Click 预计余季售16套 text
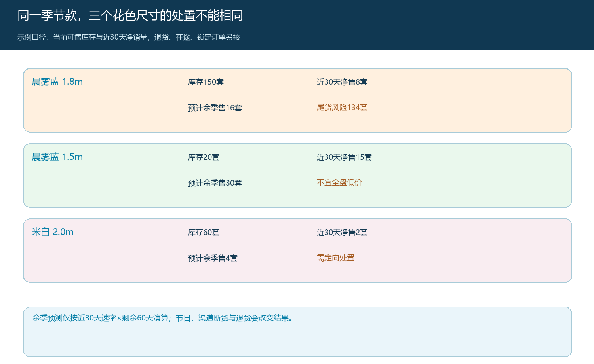Viewport: 594px width, 364px height. (215, 108)
